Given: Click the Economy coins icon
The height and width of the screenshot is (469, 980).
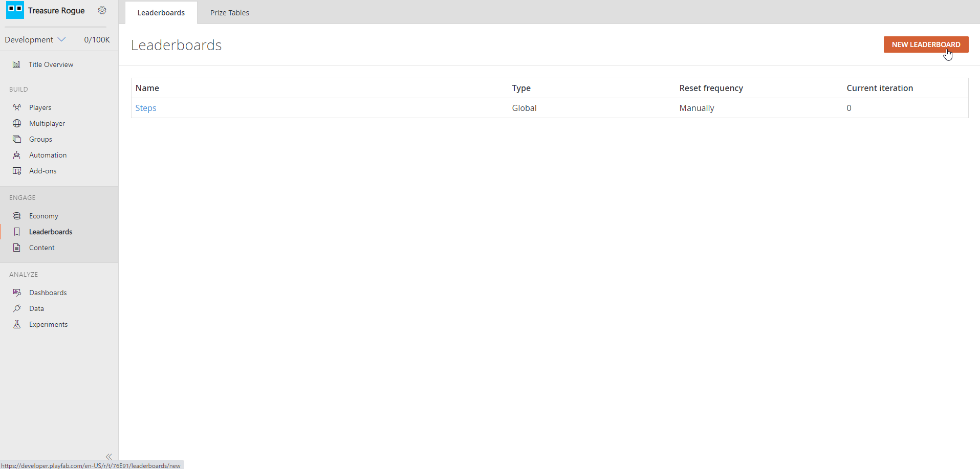Looking at the screenshot, I should pyautogui.click(x=17, y=216).
